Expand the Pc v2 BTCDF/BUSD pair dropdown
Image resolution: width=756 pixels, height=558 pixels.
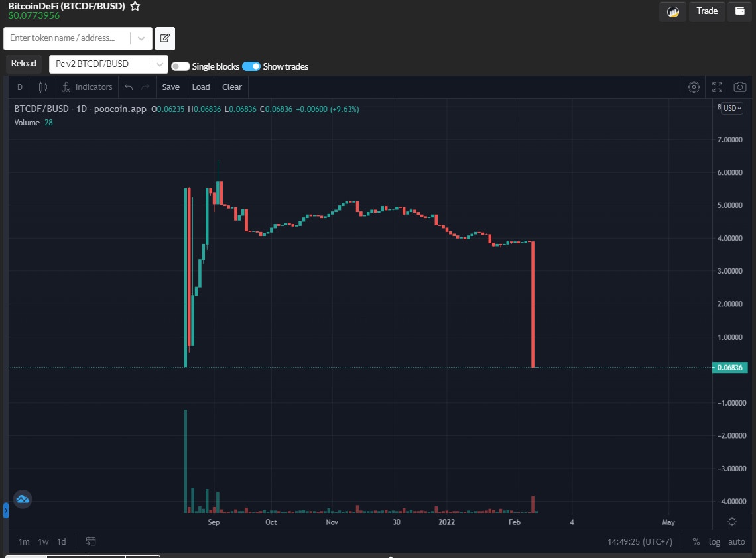tap(158, 64)
